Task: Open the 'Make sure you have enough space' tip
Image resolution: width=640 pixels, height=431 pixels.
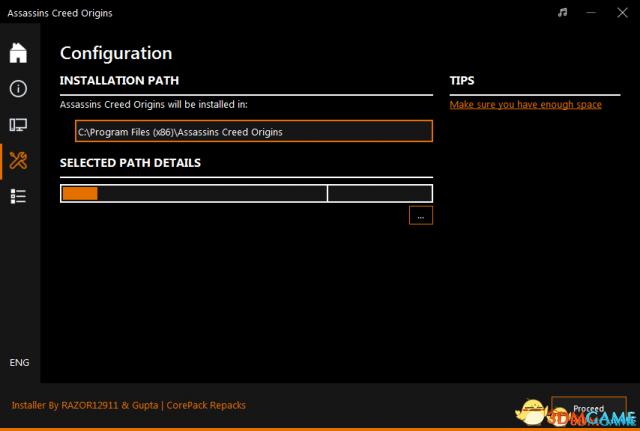Action: click(x=525, y=104)
